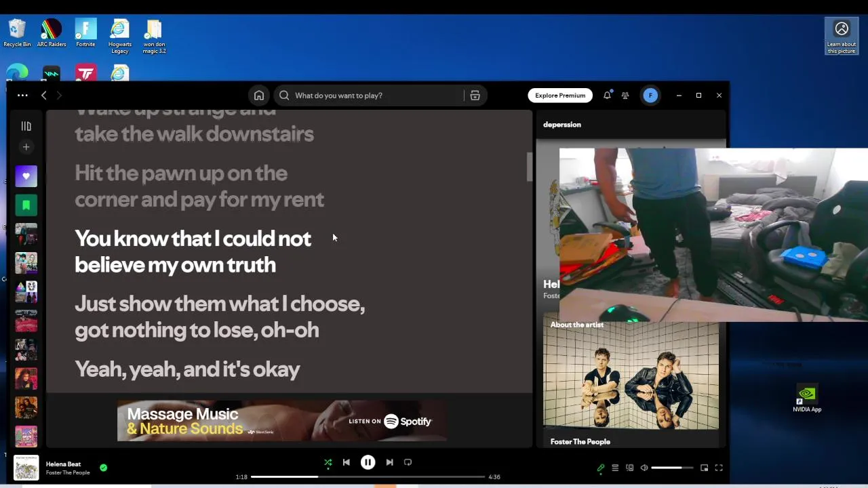Jump to lyric 'take the walk downstairs'
The width and height of the screenshot is (868, 488).
pyautogui.click(x=194, y=134)
